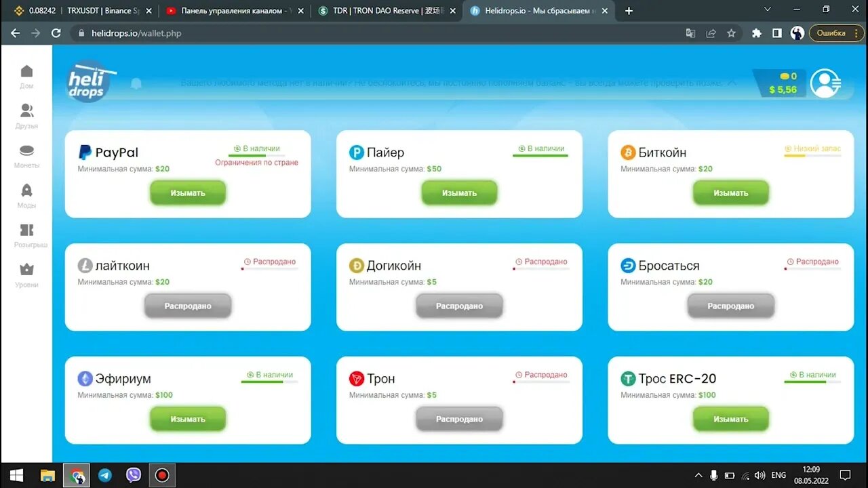Image resolution: width=868 pixels, height=488 pixels.
Task: Withdraw via Биткойн Изымать button
Action: coord(730,193)
